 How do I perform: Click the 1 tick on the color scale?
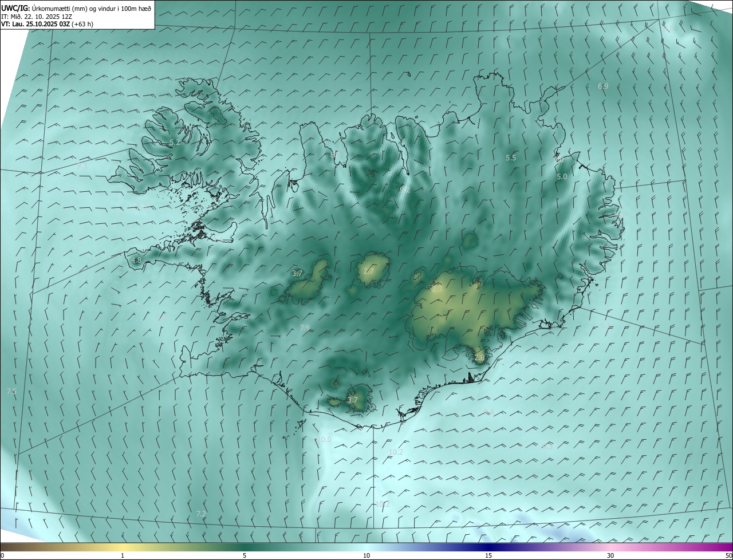pos(123,555)
